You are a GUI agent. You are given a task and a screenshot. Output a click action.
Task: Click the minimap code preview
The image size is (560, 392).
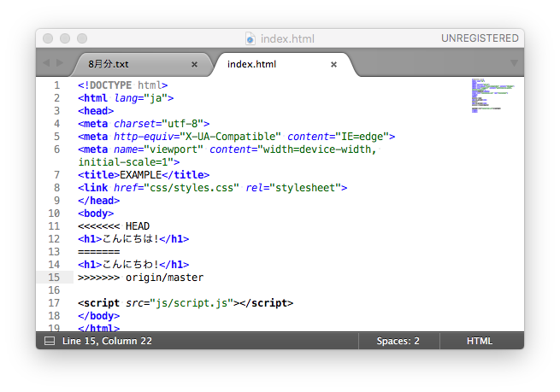pos(492,96)
